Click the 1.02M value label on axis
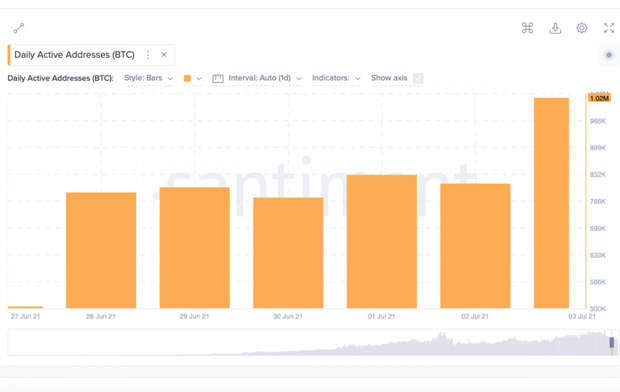The width and height of the screenshot is (620, 392). pos(599,98)
